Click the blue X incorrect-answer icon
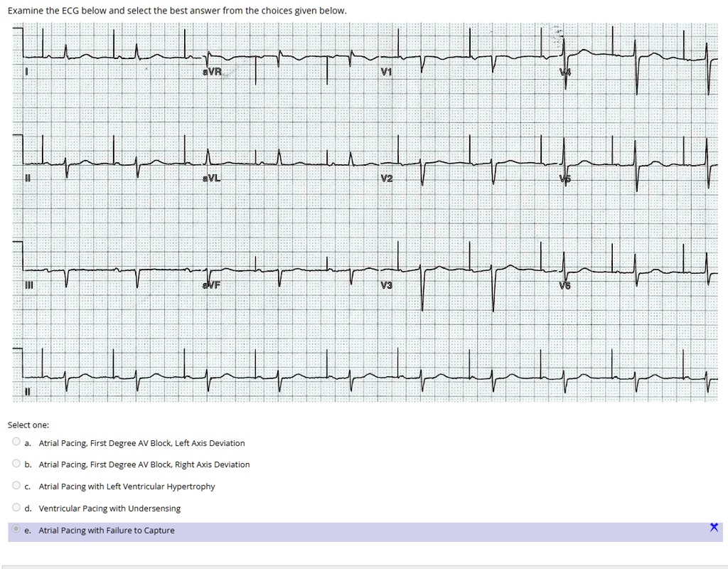 (x=714, y=527)
